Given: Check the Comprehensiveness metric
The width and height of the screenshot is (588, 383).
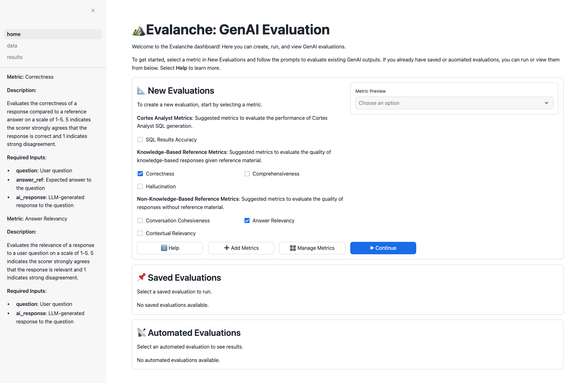Looking at the screenshot, I should point(247,174).
